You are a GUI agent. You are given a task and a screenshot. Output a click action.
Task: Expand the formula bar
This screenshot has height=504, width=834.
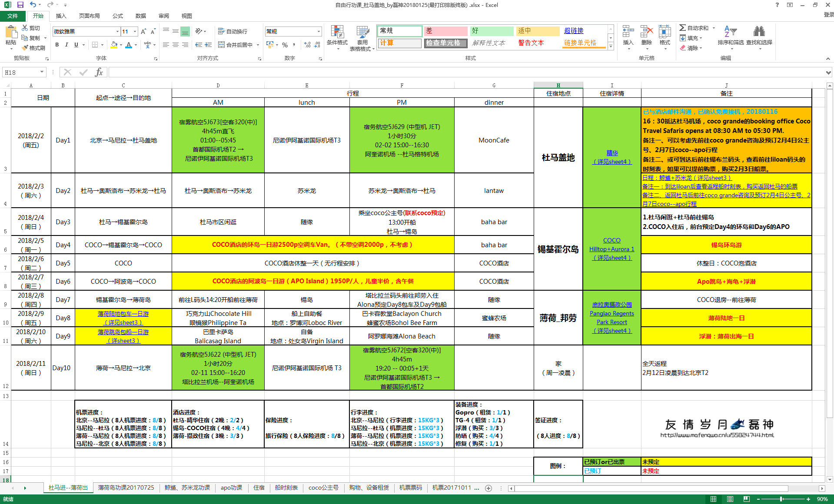pos(828,73)
